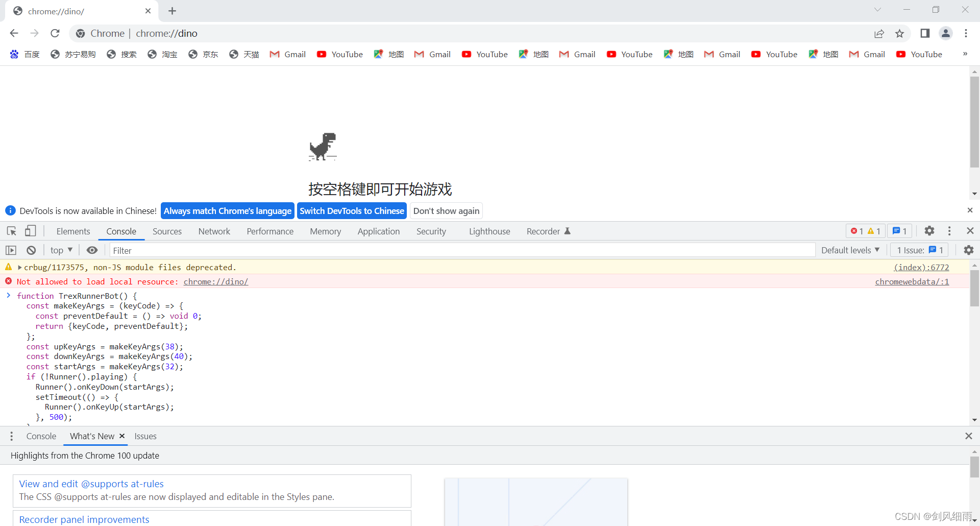Switch to the Elements panel tab
980x526 pixels.
pyautogui.click(x=73, y=231)
